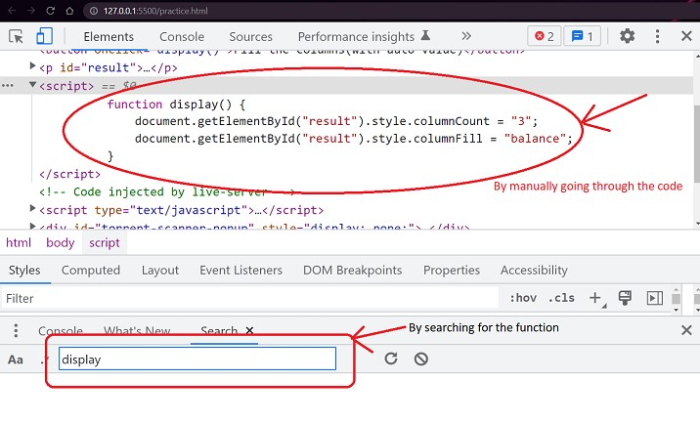Toggle Match Case (Aa) in search
The width and height of the screenshot is (700, 422).
tap(16, 359)
